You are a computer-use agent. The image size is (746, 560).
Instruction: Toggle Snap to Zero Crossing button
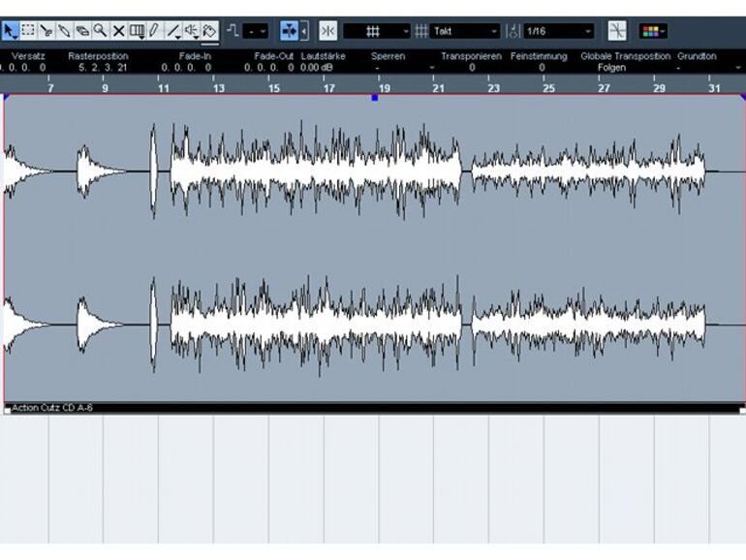tap(617, 31)
